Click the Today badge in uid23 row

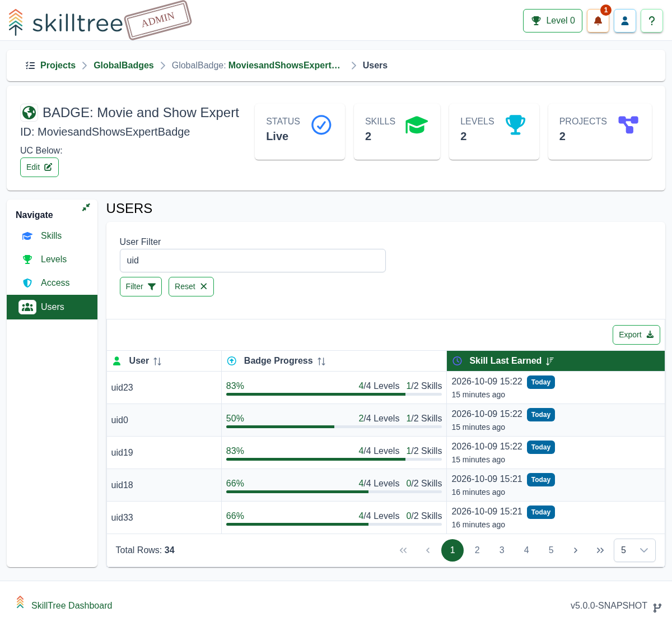541,382
